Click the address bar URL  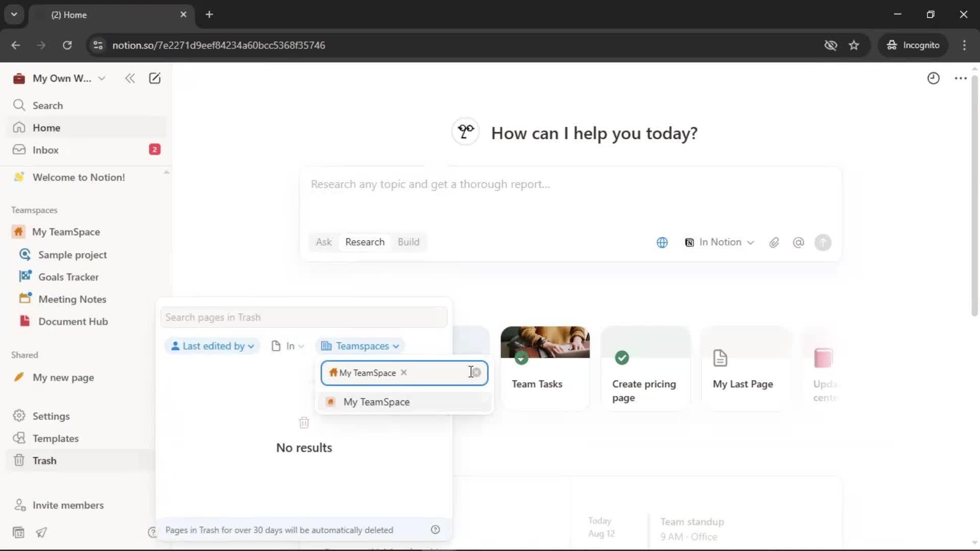pyautogui.click(x=218, y=45)
